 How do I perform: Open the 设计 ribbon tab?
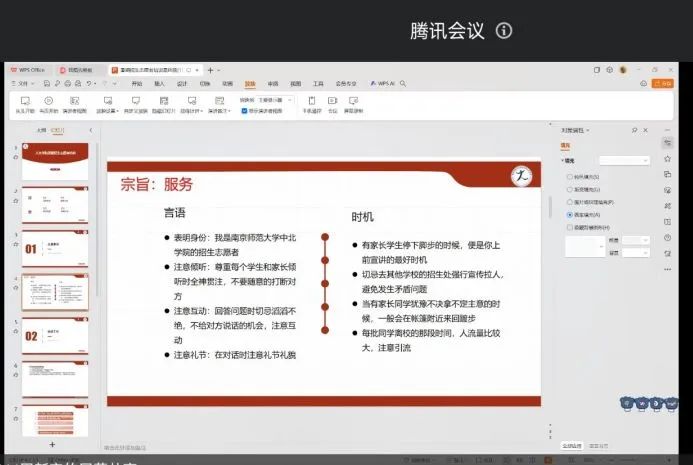pos(182,84)
